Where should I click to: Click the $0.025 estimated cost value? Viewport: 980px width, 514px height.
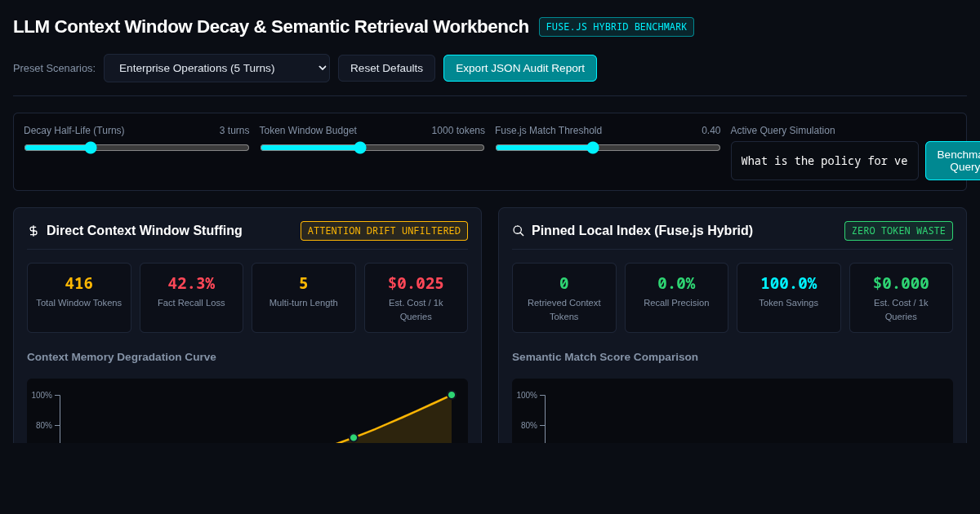pyautogui.click(x=416, y=283)
